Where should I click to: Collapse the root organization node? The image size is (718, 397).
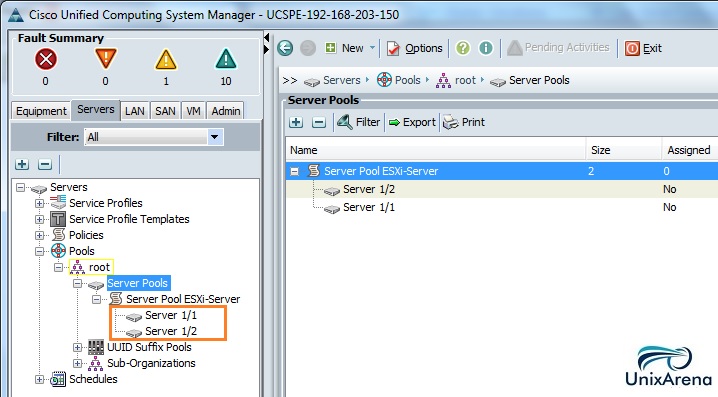click(x=58, y=267)
